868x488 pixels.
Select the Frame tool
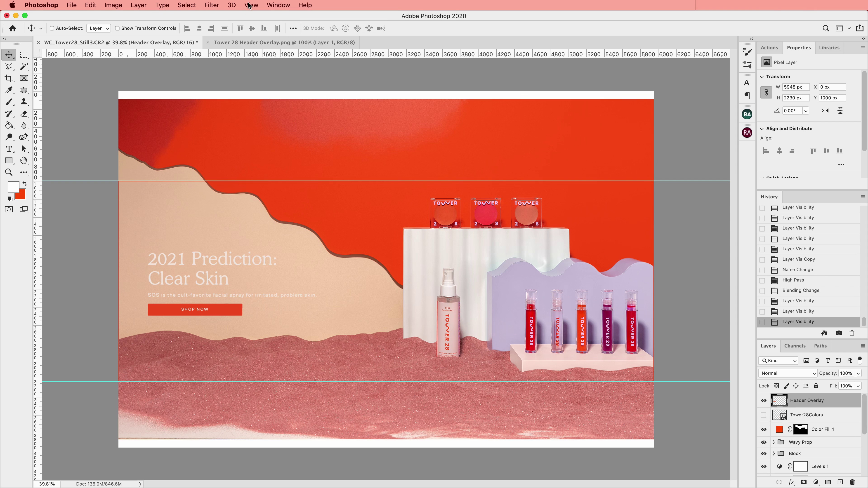[x=24, y=78]
